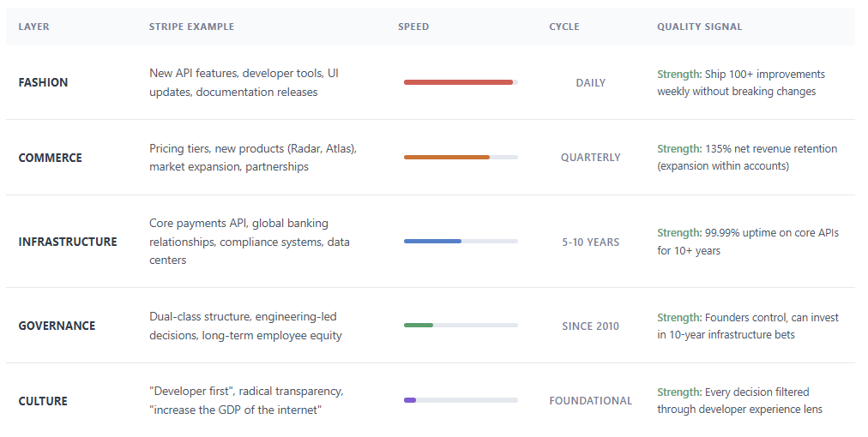Click the DAILY cycle label
This screenshot has height=437, width=868.
591,83
